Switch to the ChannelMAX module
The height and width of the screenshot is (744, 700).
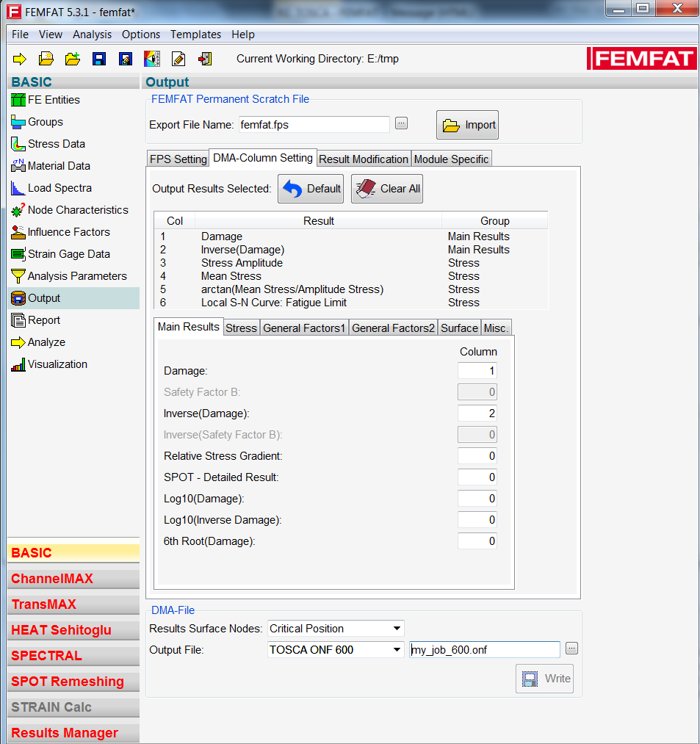(x=73, y=579)
